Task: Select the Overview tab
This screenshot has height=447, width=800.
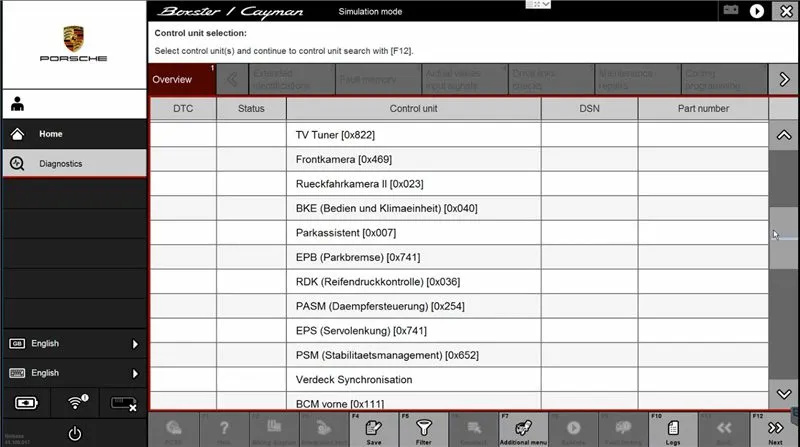Action: coord(182,79)
